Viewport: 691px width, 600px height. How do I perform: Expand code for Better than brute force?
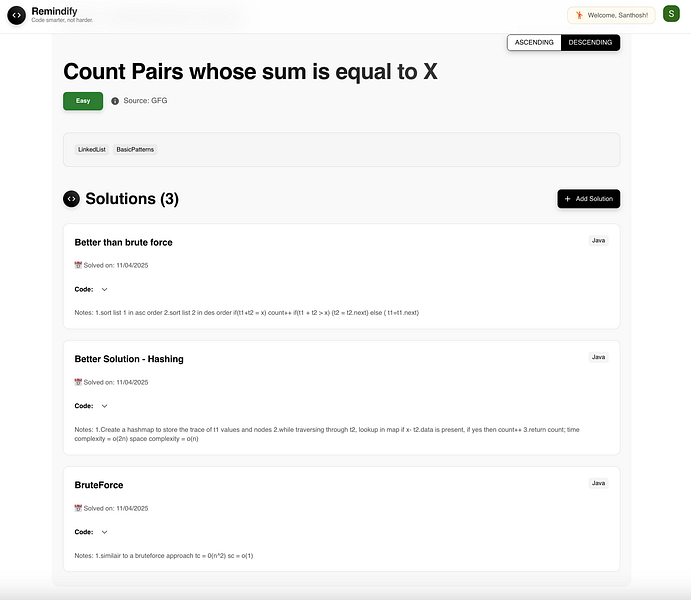point(104,289)
